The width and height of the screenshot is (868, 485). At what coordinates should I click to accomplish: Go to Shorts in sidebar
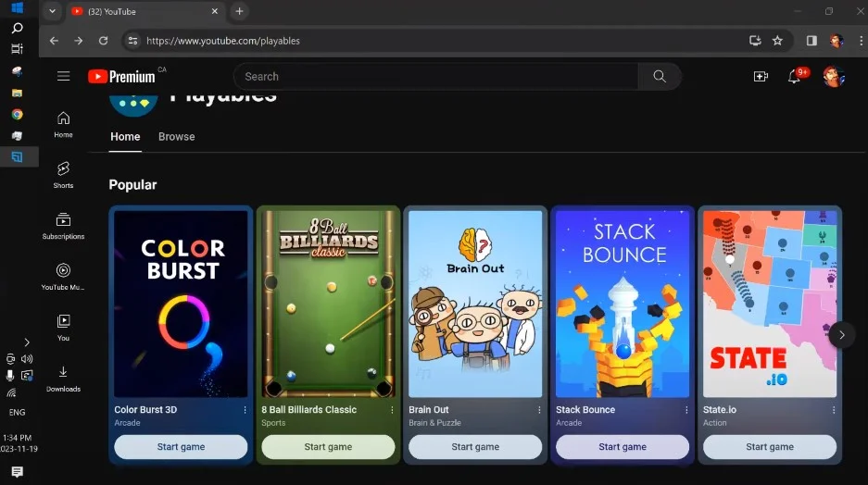(63, 173)
